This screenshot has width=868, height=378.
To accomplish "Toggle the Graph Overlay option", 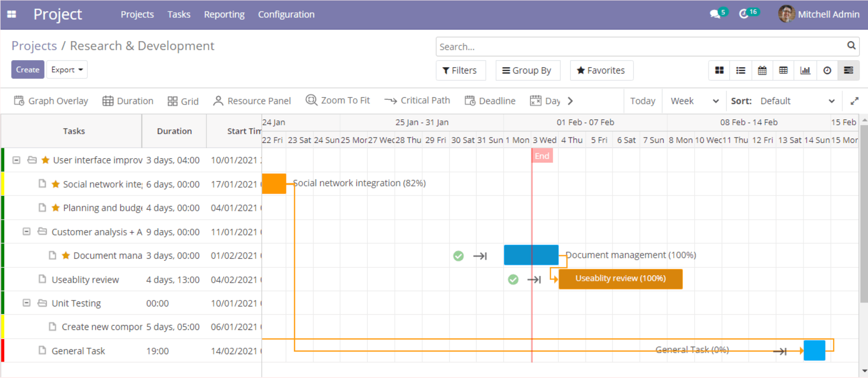I will [x=51, y=101].
